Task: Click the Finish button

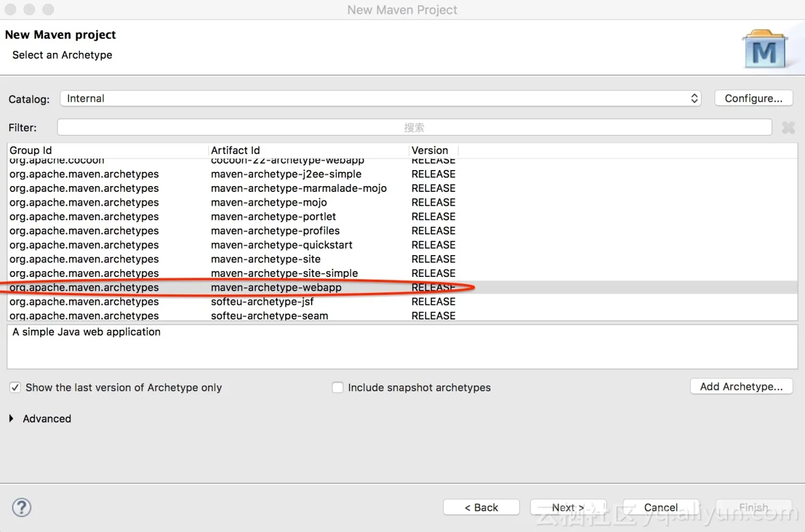Action: tap(754, 507)
